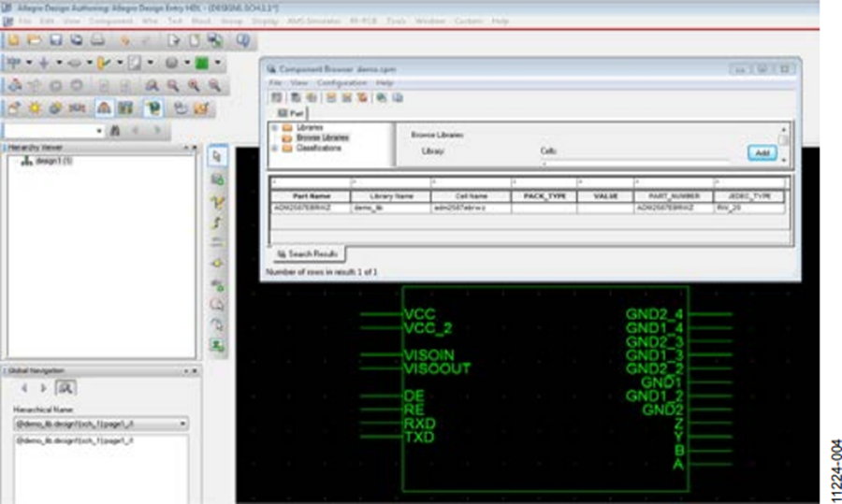Click the help speech bubble icon
This screenshot has width=842, height=504.
[243, 40]
